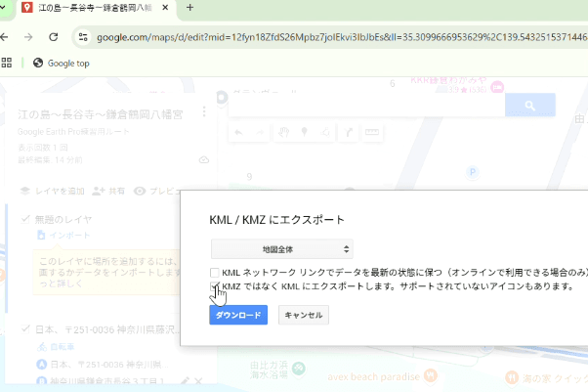Select the add marker tool
Image resolution: width=588 pixels, height=392 pixels.
pyautogui.click(x=305, y=132)
